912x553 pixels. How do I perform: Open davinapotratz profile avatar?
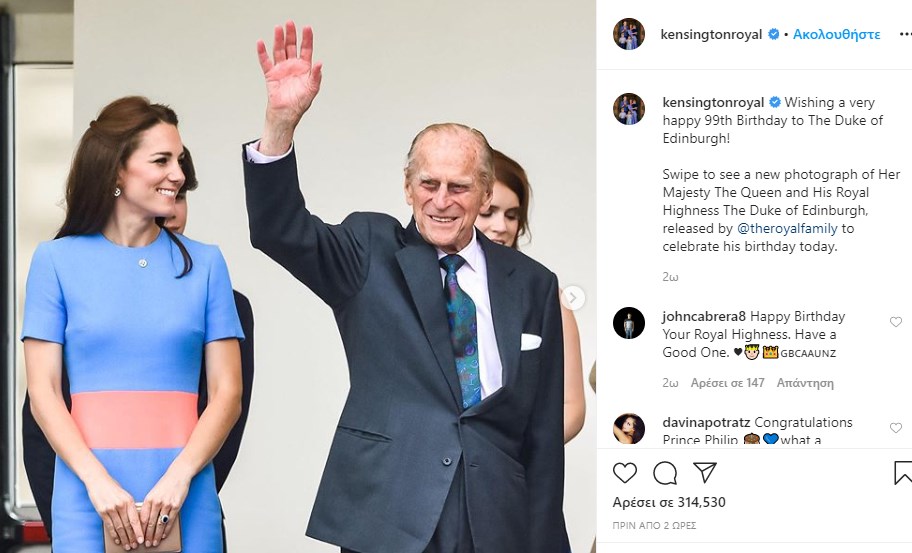tap(629, 429)
